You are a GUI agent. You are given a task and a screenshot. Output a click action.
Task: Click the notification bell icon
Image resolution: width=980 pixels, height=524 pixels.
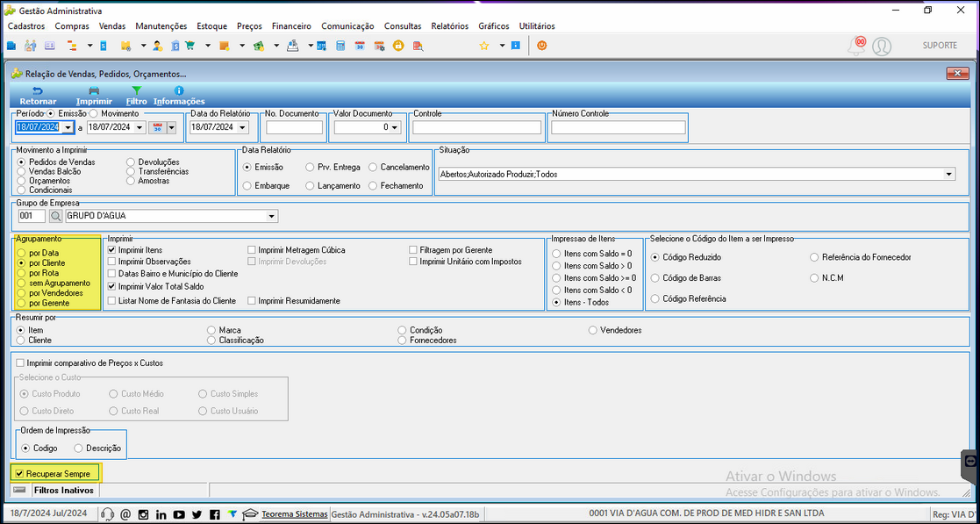click(856, 46)
